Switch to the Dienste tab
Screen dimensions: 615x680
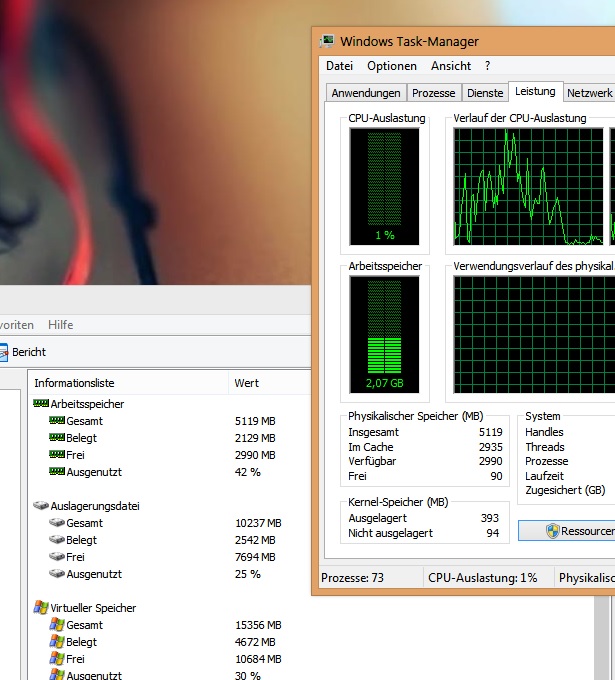click(485, 93)
